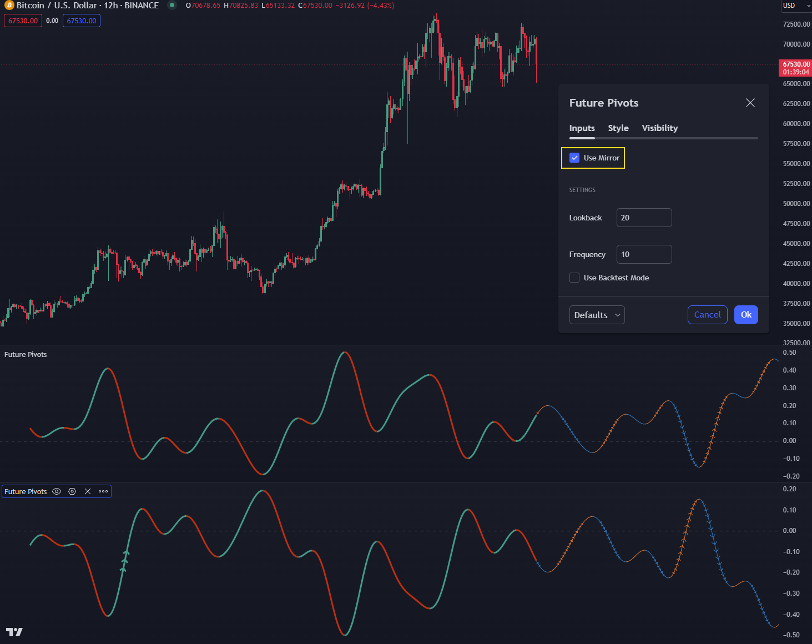Click the Lookback input field
This screenshot has height=644, width=812.
[x=644, y=218]
